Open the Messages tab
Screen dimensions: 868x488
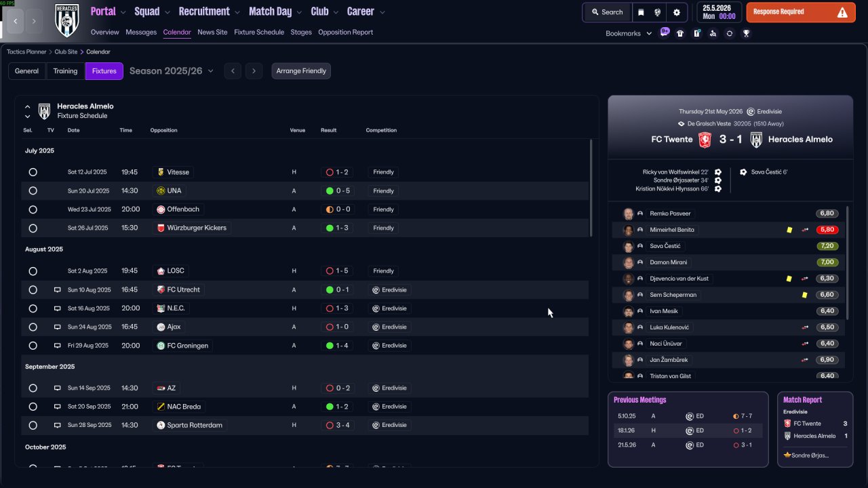[x=141, y=32]
